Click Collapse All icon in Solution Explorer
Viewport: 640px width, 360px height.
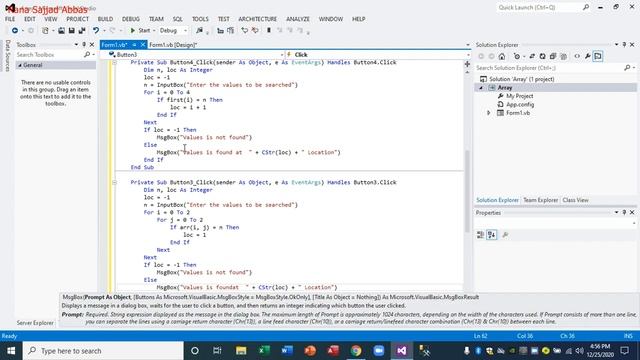(x=553, y=57)
